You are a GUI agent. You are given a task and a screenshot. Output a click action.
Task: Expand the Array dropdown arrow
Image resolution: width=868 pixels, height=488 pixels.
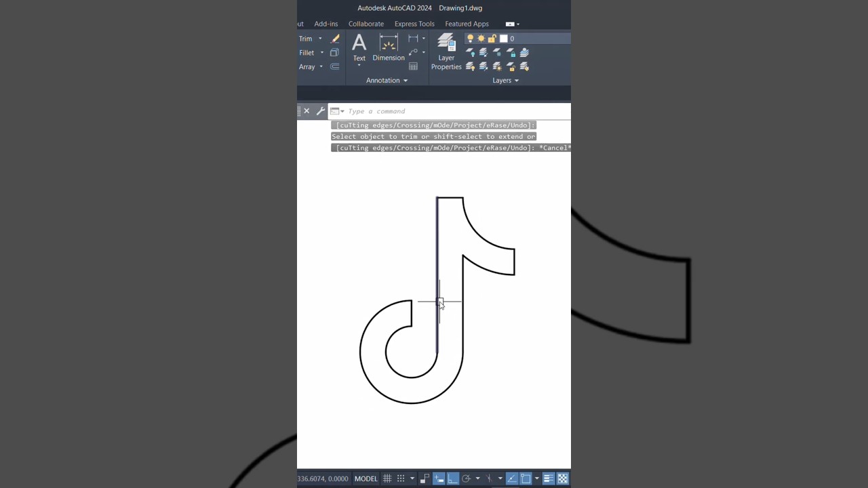(321, 66)
